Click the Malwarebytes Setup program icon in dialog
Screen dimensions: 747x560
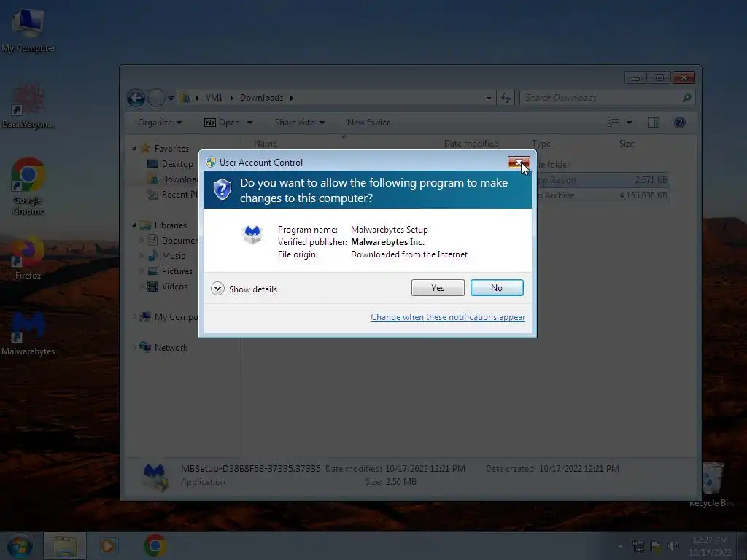[252, 234]
